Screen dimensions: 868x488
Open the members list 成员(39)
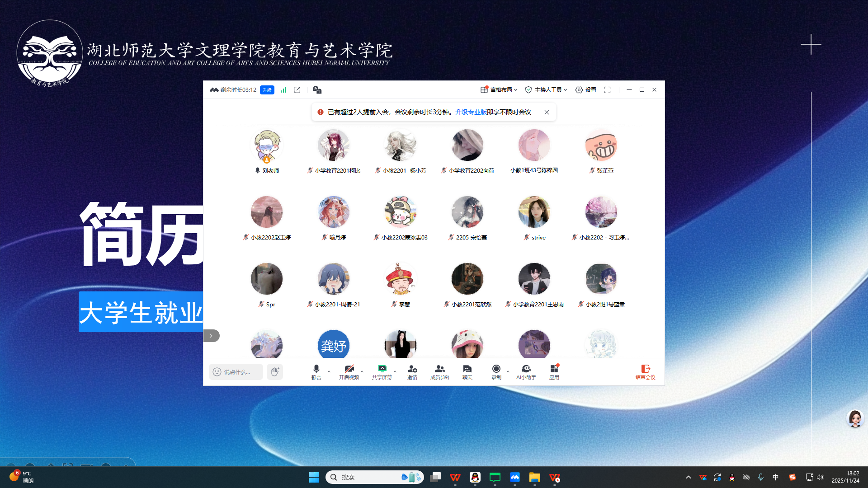(439, 371)
